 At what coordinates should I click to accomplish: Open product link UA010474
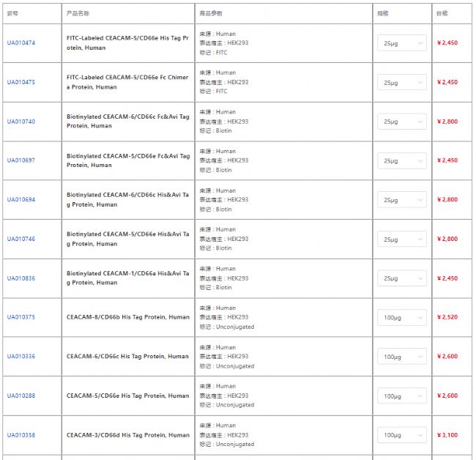click(x=21, y=43)
